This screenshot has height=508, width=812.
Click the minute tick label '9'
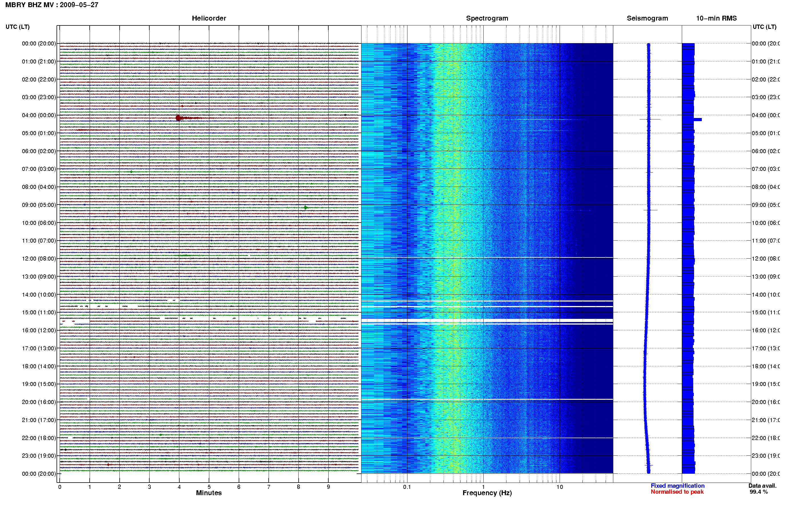pyautogui.click(x=328, y=487)
